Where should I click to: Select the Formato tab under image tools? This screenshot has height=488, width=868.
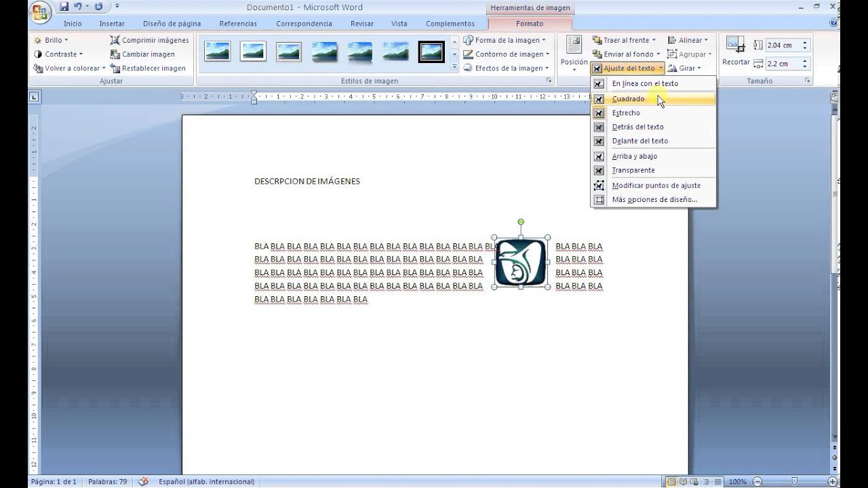530,24
